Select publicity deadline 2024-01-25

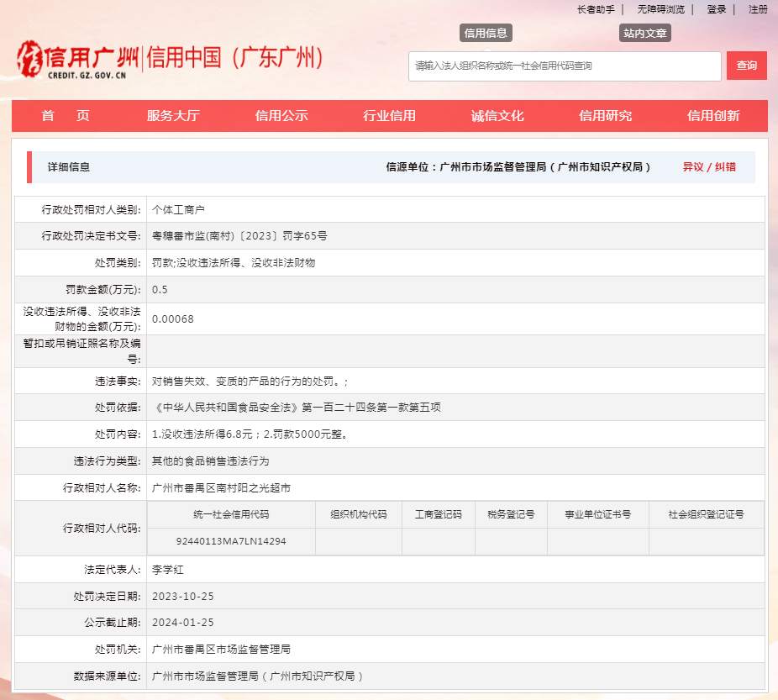[182, 623]
